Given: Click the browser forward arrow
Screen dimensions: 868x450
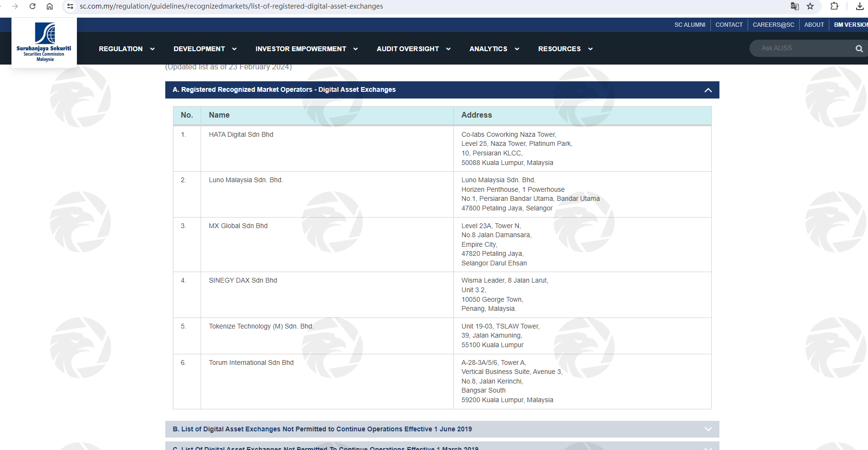Looking at the screenshot, I should [x=15, y=6].
